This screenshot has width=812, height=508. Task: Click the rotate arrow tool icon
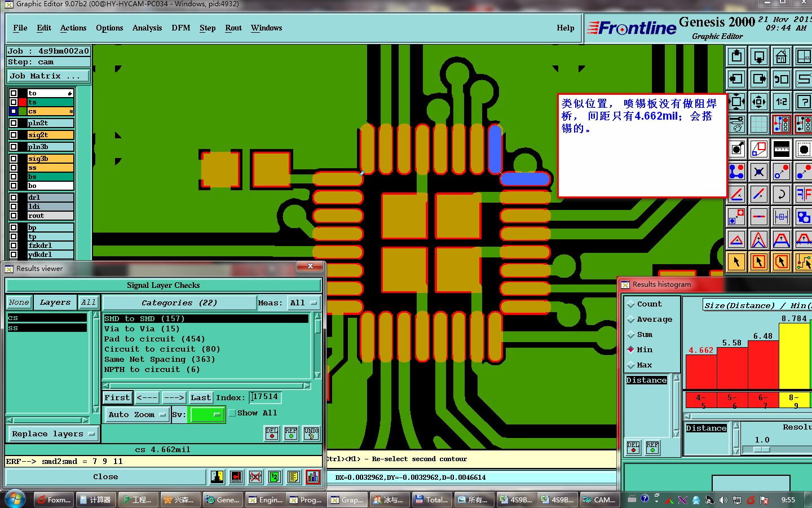tap(782, 195)
